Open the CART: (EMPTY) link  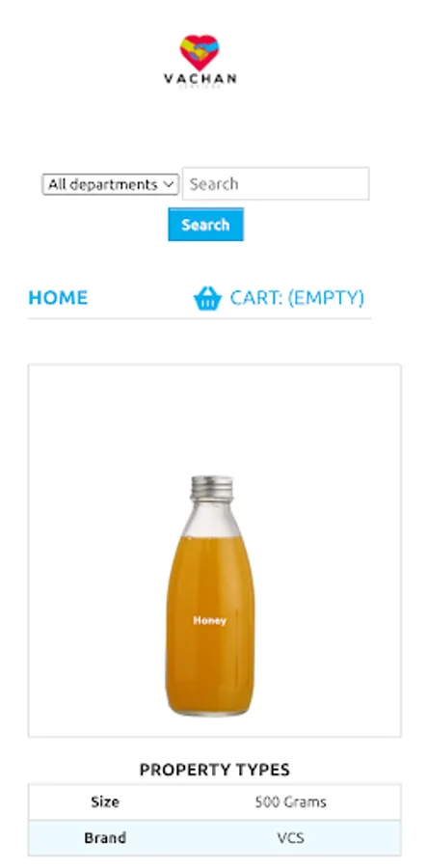click(297, 298)
